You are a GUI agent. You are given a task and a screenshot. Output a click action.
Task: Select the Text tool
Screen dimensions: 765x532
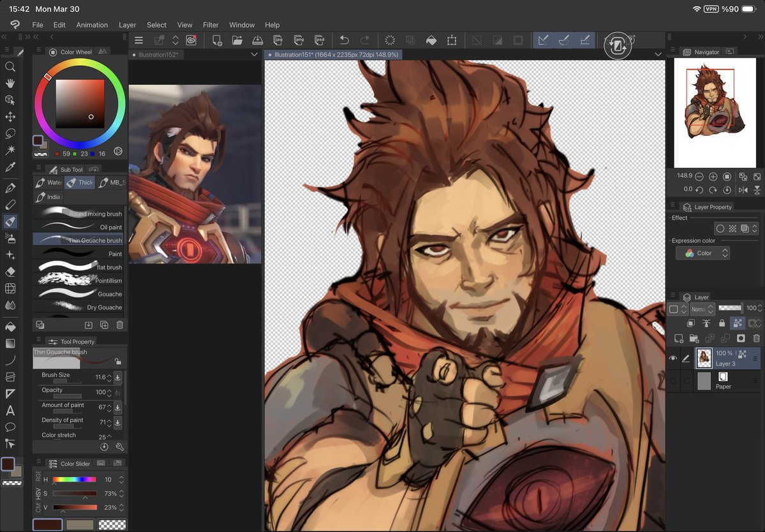click(x=10, y=411)
